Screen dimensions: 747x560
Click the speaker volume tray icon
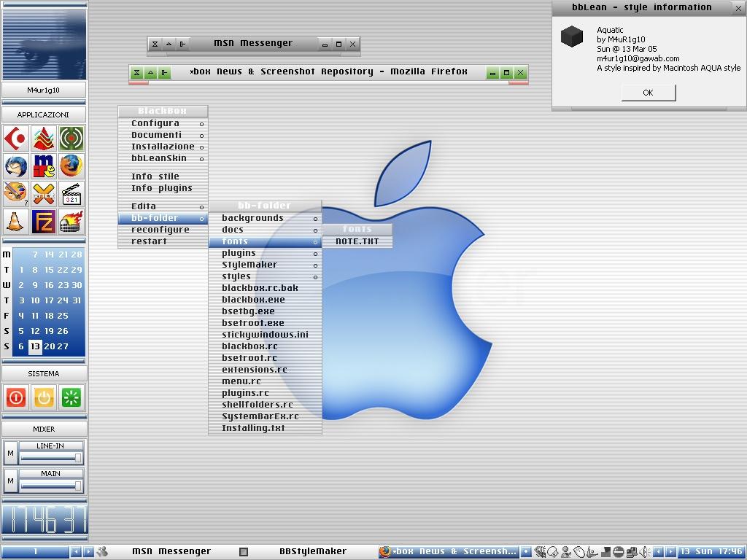645,551
